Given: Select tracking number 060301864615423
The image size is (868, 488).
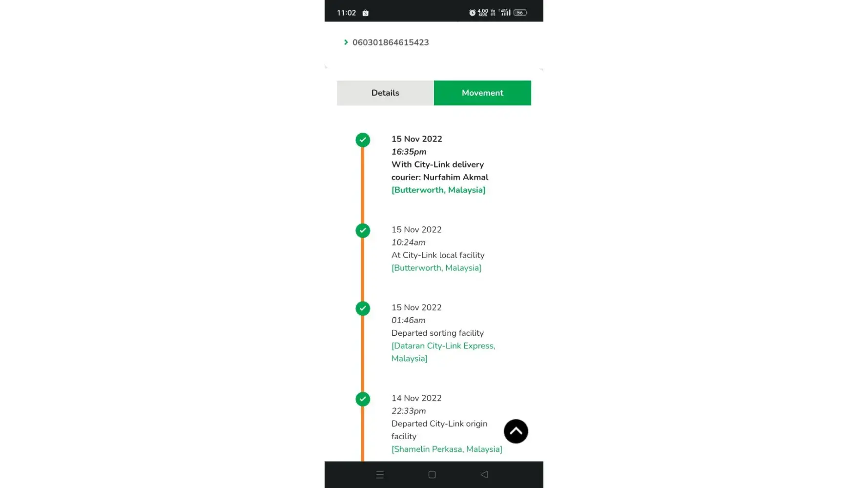Looking at the screenshot, I should pyautogui.click(x=391, y=42).
